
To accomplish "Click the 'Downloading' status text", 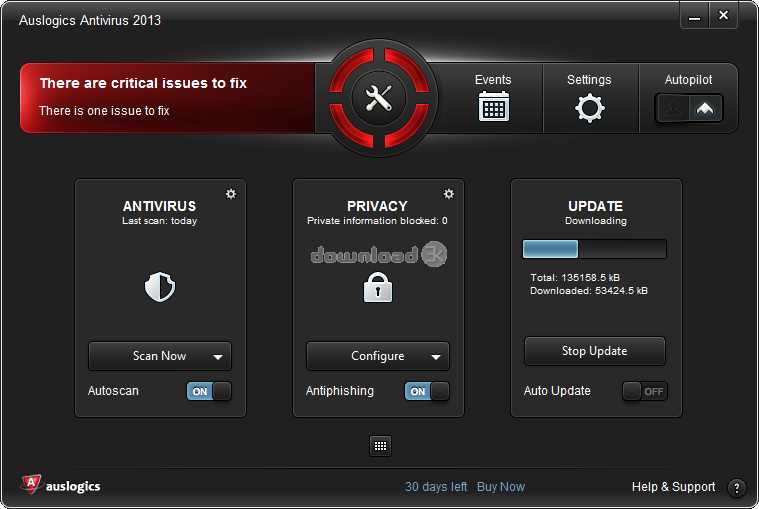I will point(596,221).
